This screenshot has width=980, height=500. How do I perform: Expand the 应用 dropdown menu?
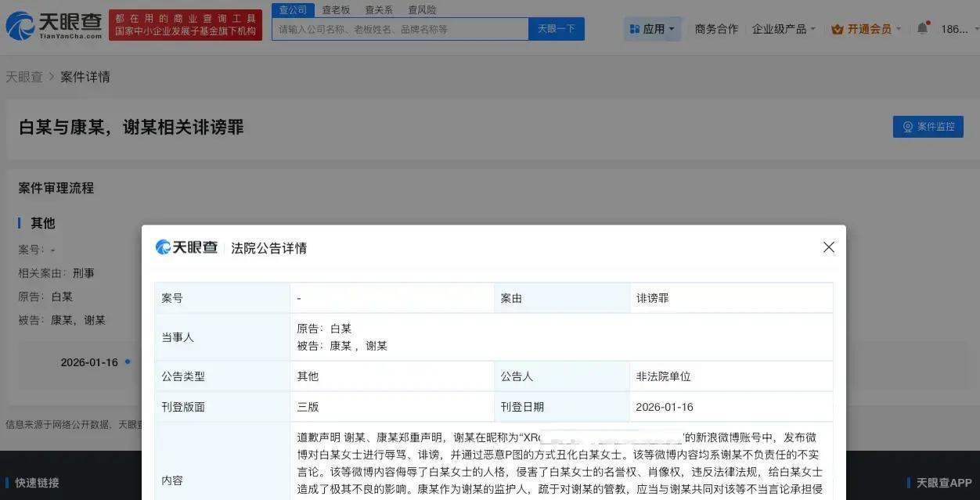pyautogui.click(x=654, y=29)
